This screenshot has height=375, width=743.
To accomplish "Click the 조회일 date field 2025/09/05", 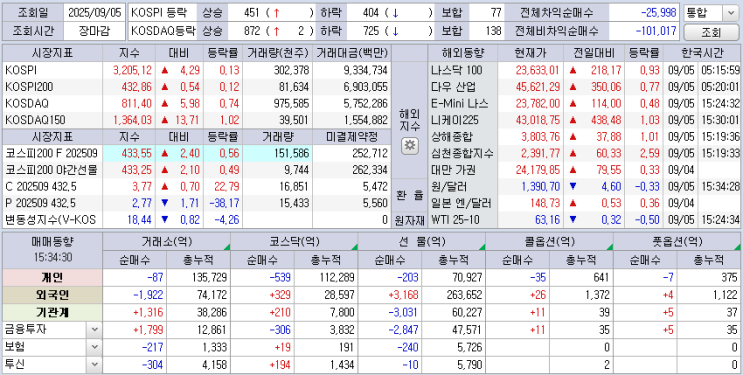I will click(x=95, y=13).
